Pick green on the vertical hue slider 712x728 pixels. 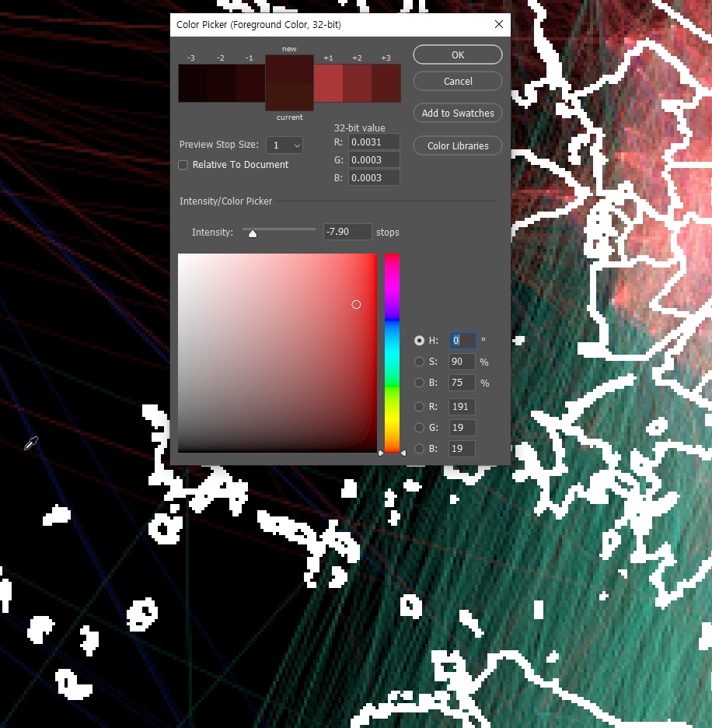(392, 387)
